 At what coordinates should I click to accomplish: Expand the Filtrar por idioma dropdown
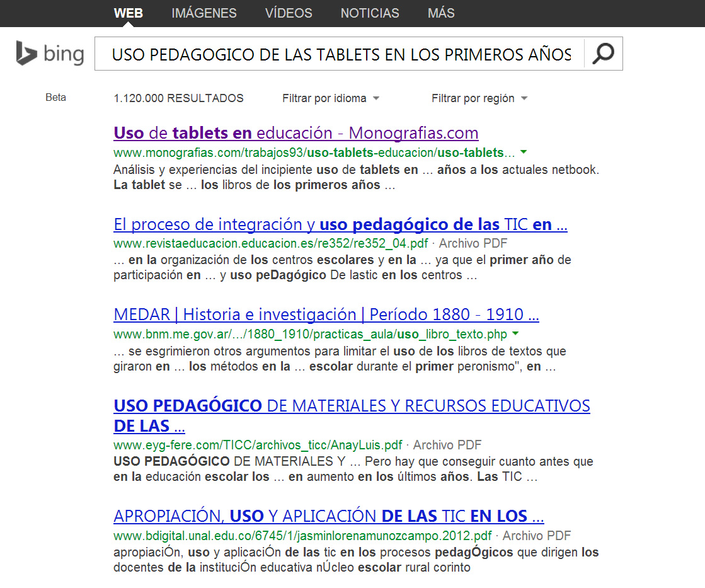coord(331,98)
